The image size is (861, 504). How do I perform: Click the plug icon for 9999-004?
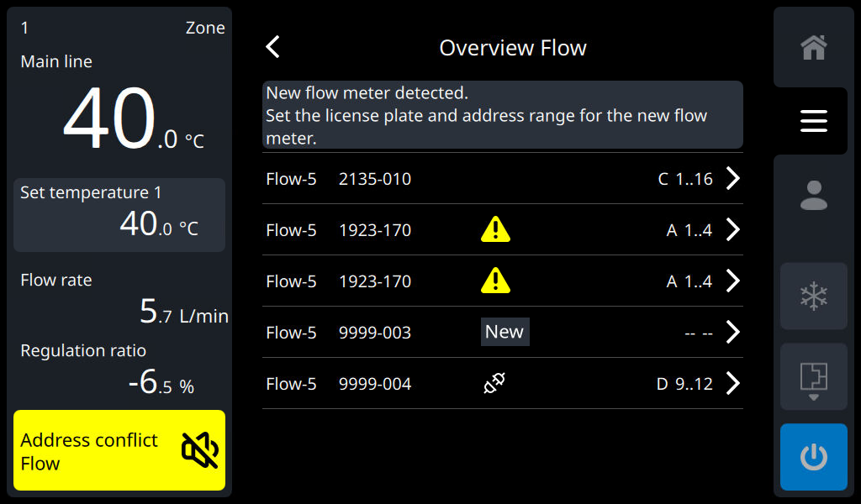tap(494, 384)
